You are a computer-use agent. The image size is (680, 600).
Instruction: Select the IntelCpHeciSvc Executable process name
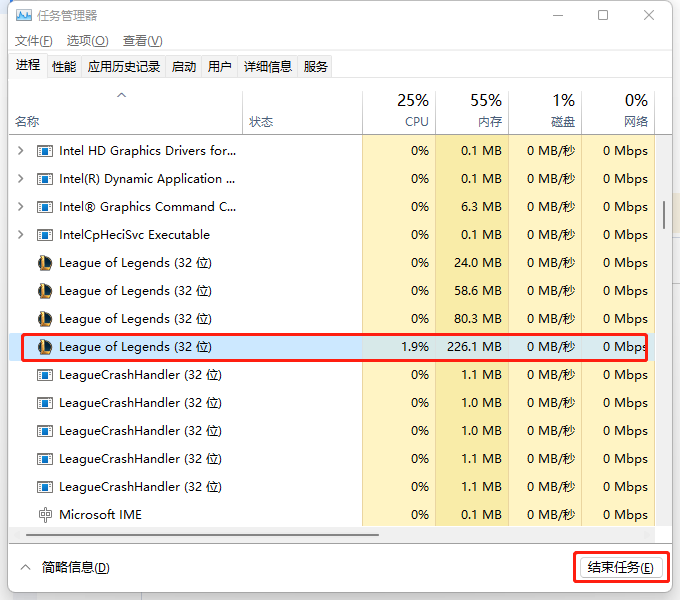[134, 235]
